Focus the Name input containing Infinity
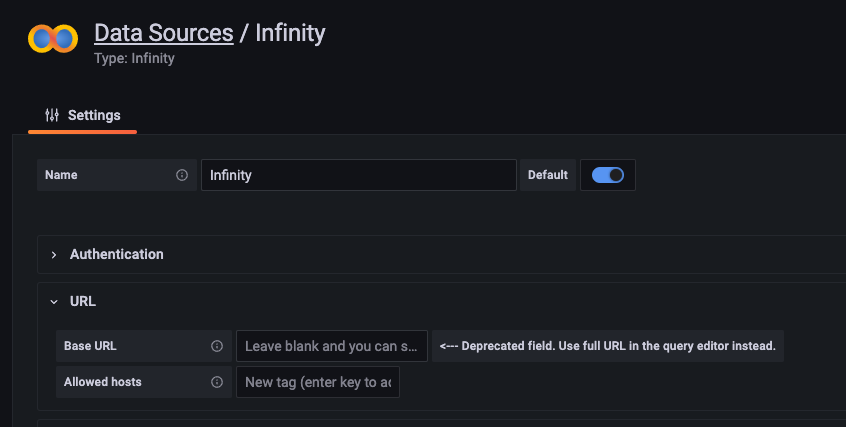Image resolution: width=846 pixels, height=427 pixels. (x=359, y=175)
